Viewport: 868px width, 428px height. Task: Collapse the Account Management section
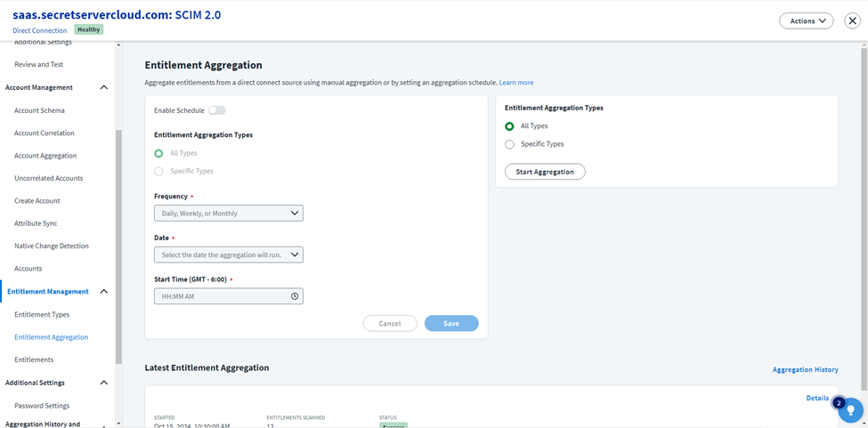coord(104,87)
